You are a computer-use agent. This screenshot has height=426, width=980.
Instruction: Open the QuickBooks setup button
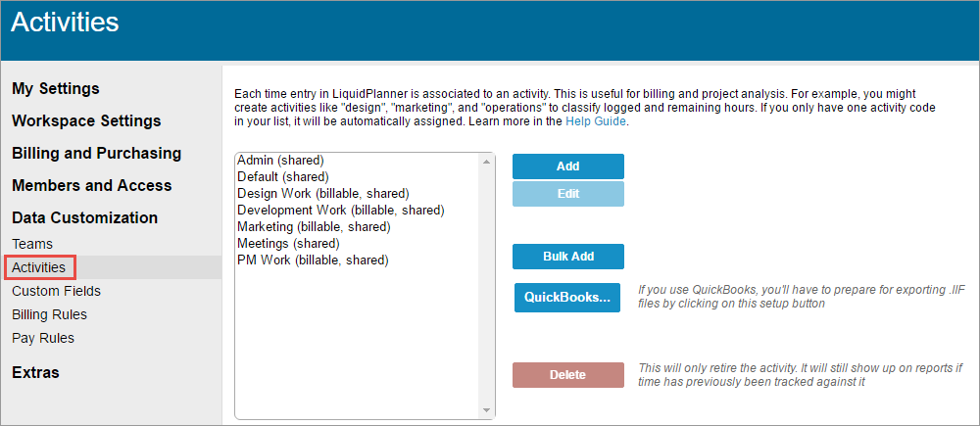pos(567,297)
